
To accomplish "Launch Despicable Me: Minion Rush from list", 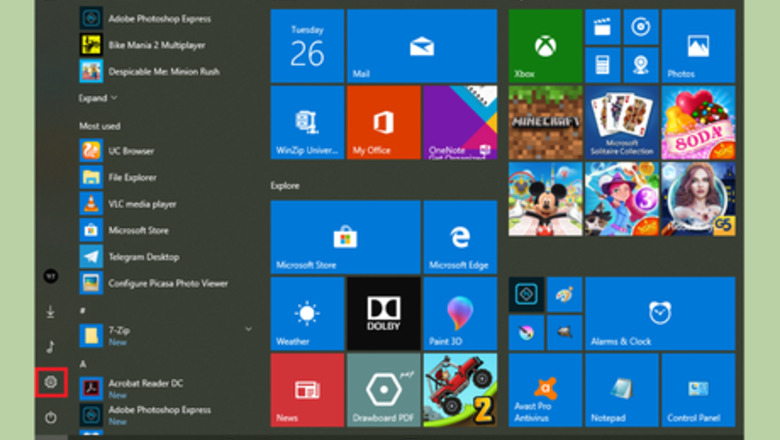I will point(166,72).
